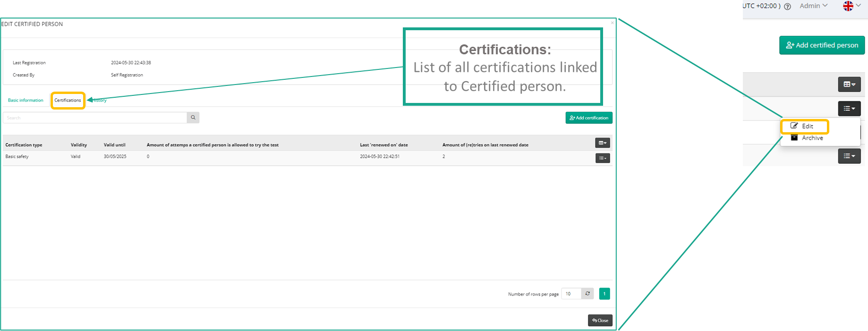868x331 pixels.
Task: Go to page 1 in pagination
Action: pyautogui.click(x=604, y=294)
